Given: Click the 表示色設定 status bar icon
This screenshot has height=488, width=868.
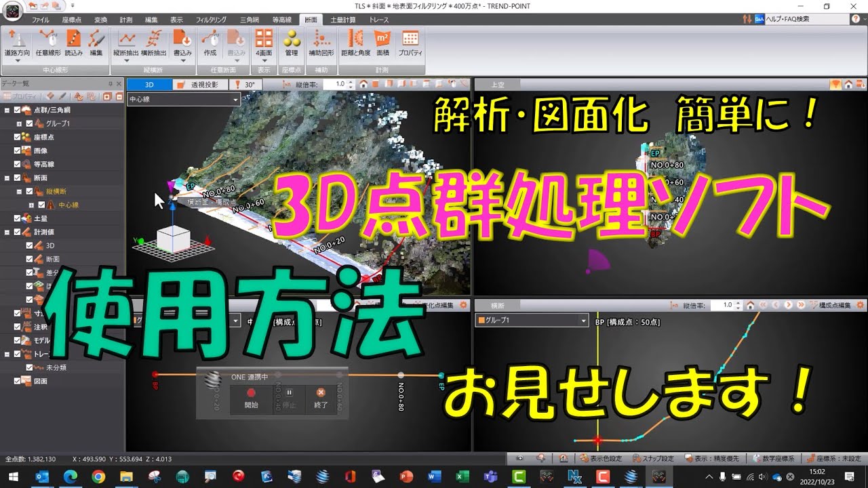Looking at the screenshot, I should click(599, 459).
